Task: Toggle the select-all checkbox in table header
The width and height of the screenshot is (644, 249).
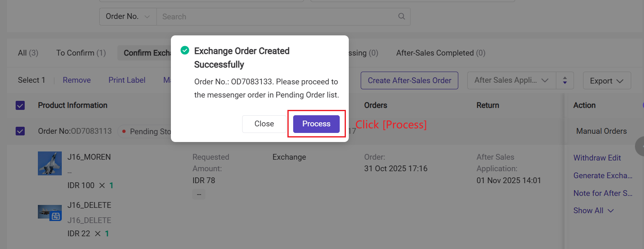Action: tap(20, 105)
